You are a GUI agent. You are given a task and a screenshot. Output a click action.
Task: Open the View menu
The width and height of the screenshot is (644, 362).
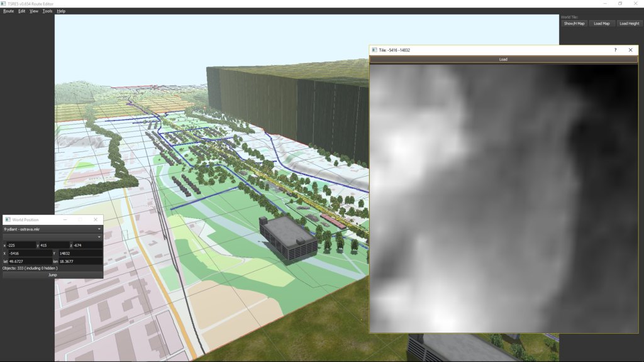(x=34, y=11)
